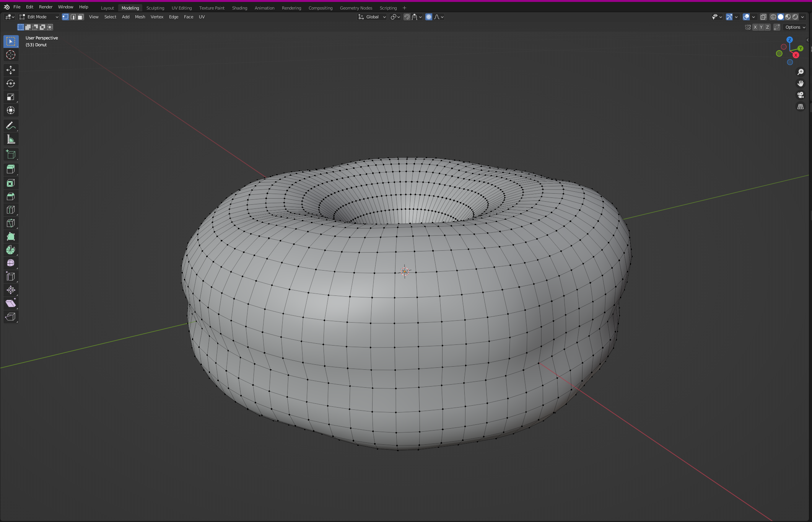Open the Mesh menu
This screenshot has height=522, width=812.
click(140, 17)
